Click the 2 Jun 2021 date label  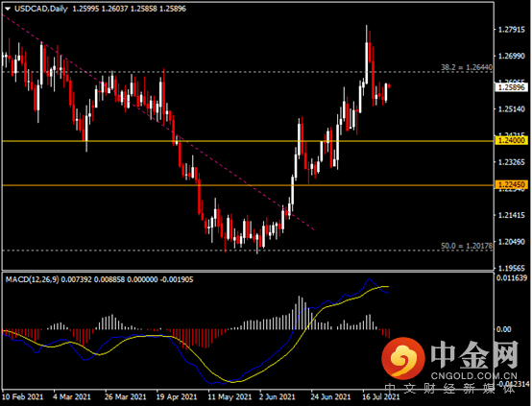278,396
